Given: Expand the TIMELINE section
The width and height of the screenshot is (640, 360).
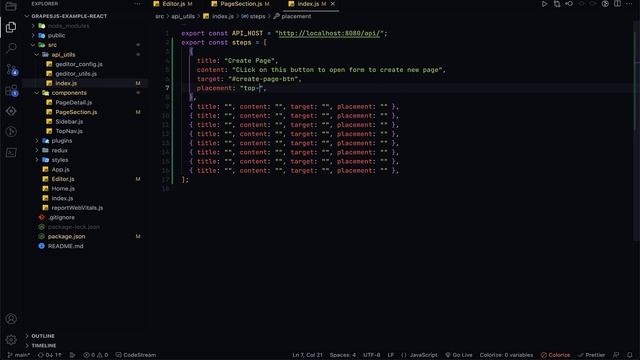Looking at the screenshot, I should click(x=44, y=345).
